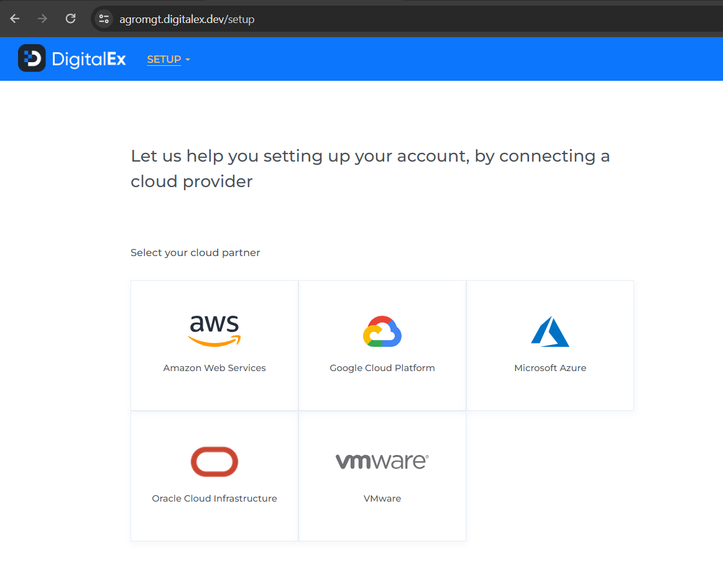Click the Google Cloud logo icon
This screenshot has height=588, width=723.
(382, 331)
